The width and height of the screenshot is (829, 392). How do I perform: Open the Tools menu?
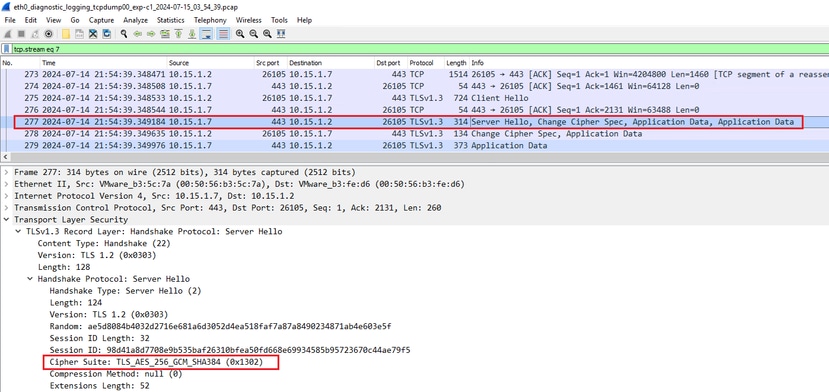point(279,20)
